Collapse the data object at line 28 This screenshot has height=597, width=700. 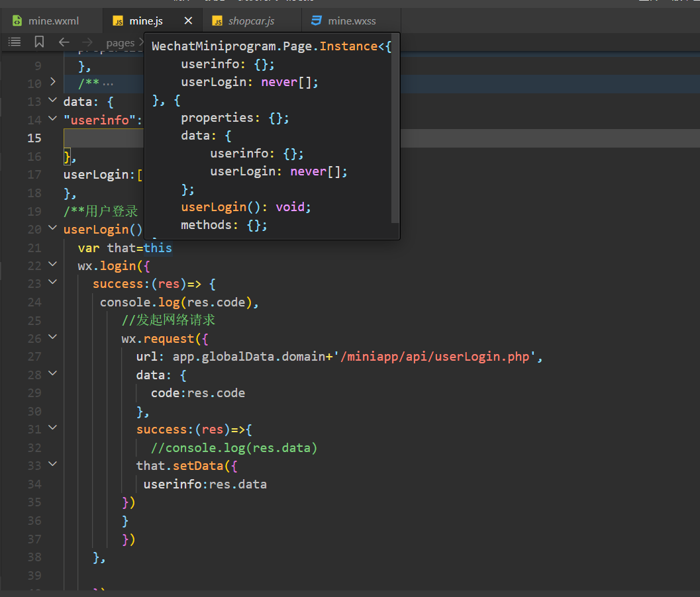tap(53, 373)
